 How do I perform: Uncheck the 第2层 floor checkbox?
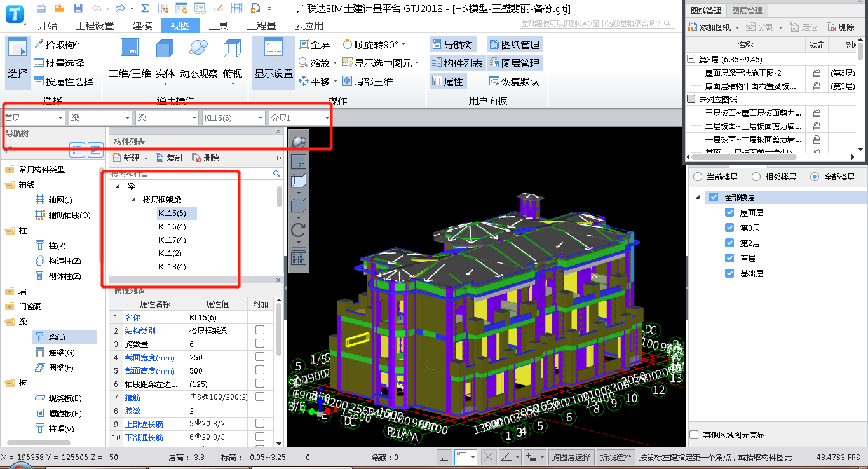click(729, 243)
